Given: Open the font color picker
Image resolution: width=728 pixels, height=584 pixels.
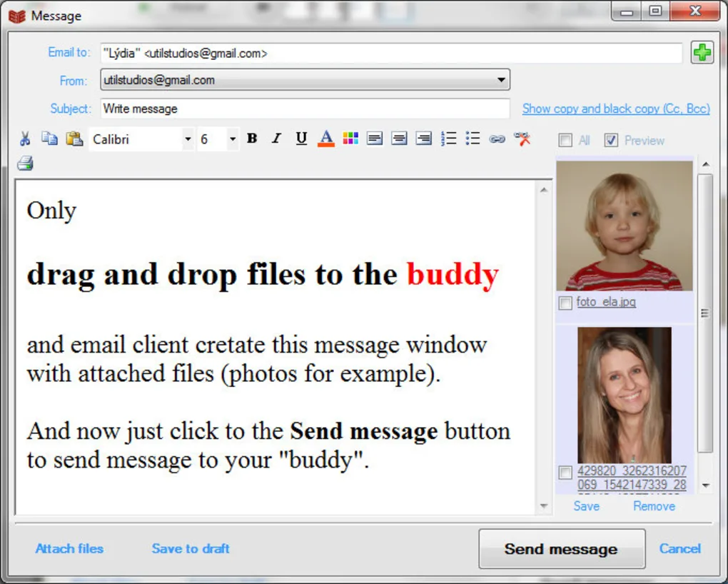Looking at the screenshot, I should [x=325, y=139].
